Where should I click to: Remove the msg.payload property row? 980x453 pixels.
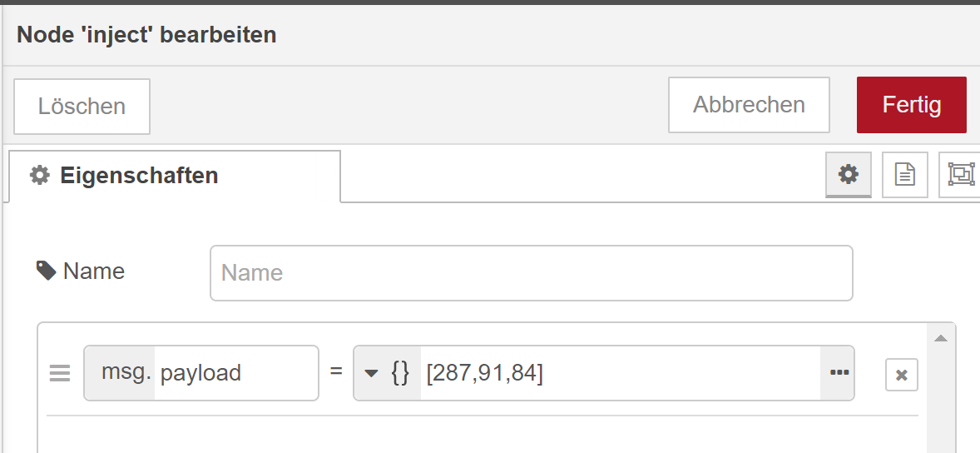[901, 375]
